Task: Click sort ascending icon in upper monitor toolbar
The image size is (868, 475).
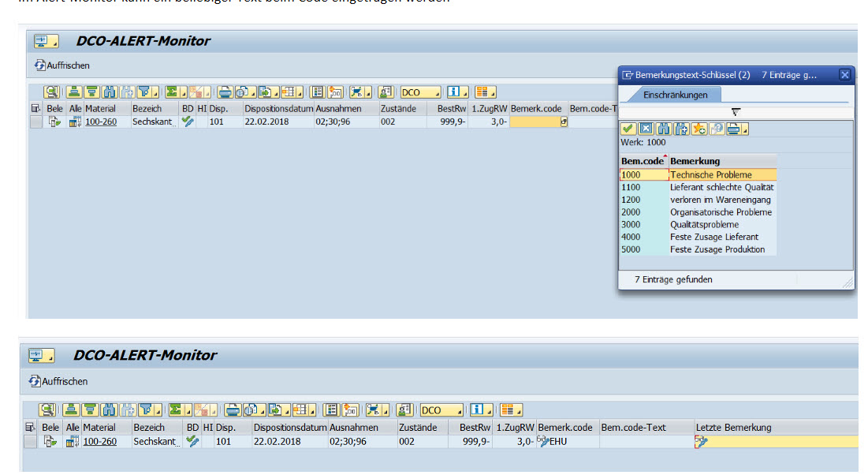Action: pyautogui.click(x=73, y=92)
